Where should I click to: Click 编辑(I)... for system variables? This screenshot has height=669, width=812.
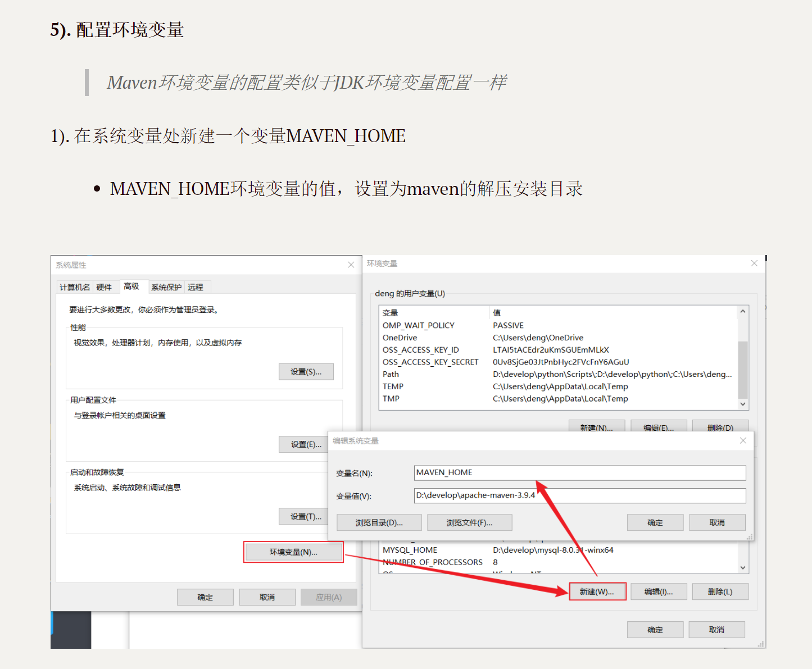point(658,591)
